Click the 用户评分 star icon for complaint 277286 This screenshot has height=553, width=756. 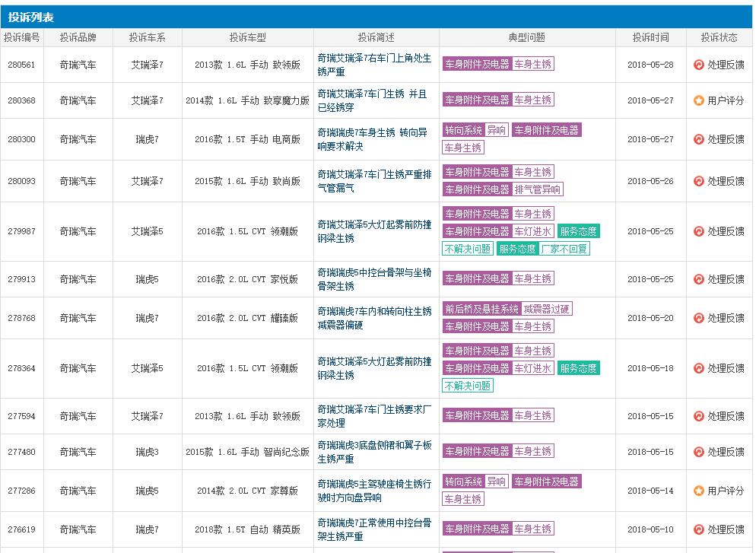click(699, 491)
